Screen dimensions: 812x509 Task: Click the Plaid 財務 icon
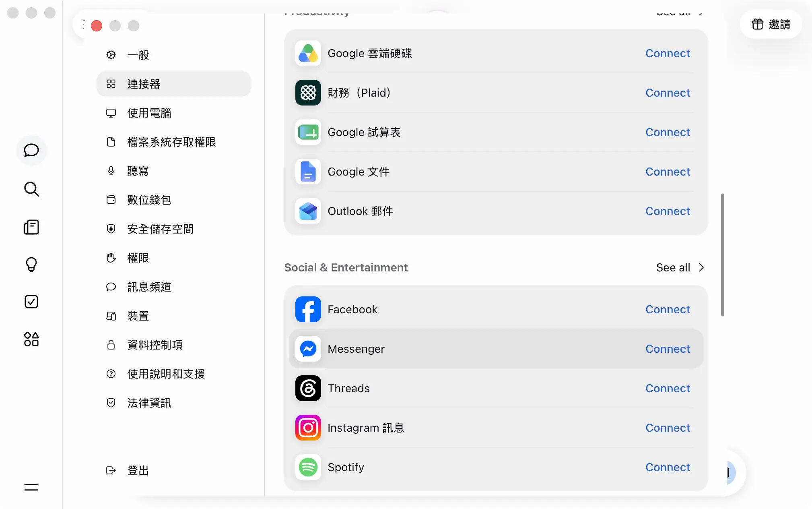tap(308, 93)
